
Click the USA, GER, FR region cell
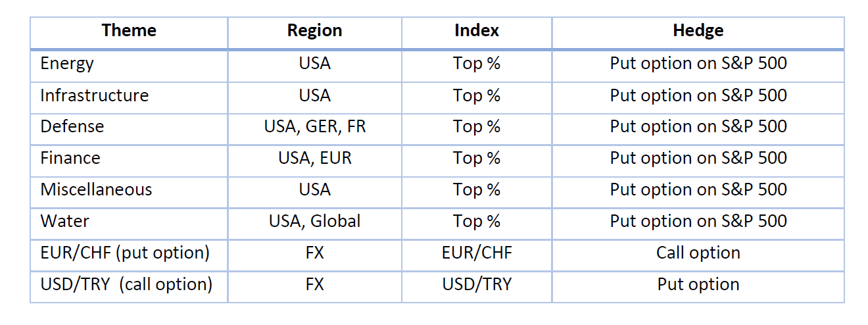(x=314, y=126)
